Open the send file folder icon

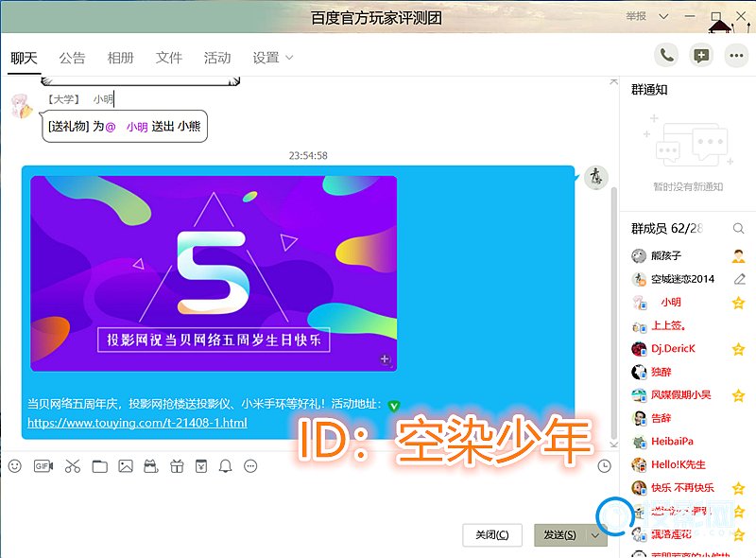point(99,466)
